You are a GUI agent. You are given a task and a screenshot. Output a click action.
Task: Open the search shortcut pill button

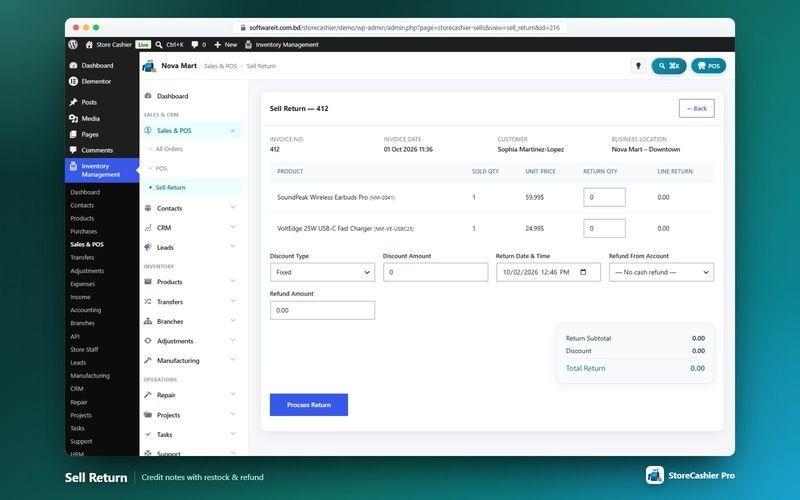coord(668,66)
